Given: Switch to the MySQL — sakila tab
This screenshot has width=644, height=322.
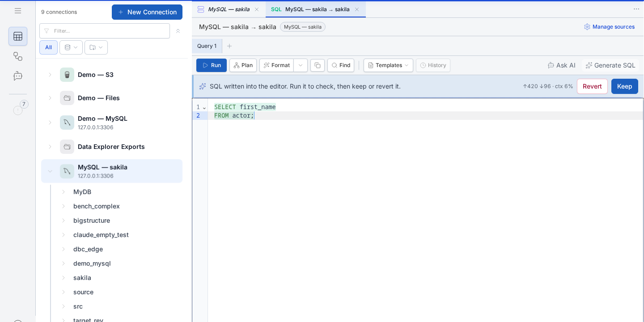Looking at the screenshot, I should 229,9.
